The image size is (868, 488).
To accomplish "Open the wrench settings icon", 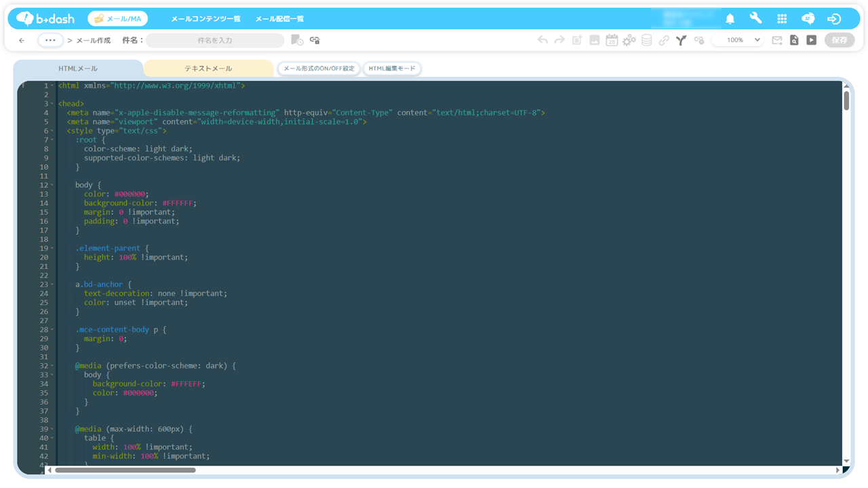I will [755, 18].
